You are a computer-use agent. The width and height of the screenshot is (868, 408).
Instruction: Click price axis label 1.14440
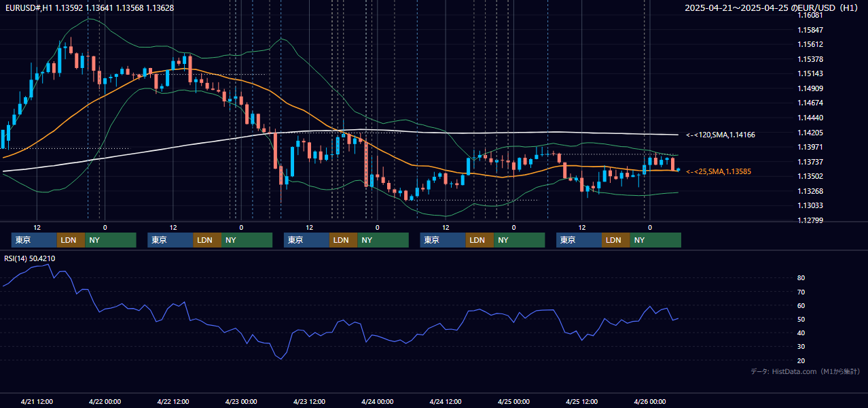[x=811, y=118]
